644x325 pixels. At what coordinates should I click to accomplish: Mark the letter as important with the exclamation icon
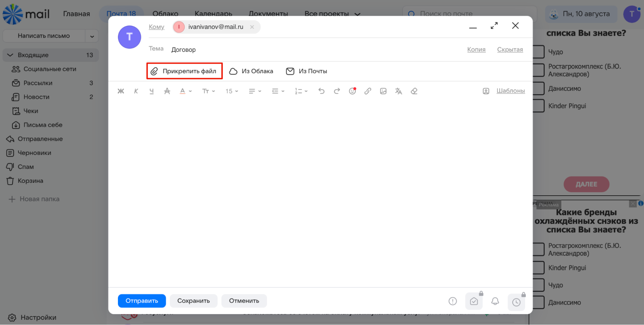point(453,301)
